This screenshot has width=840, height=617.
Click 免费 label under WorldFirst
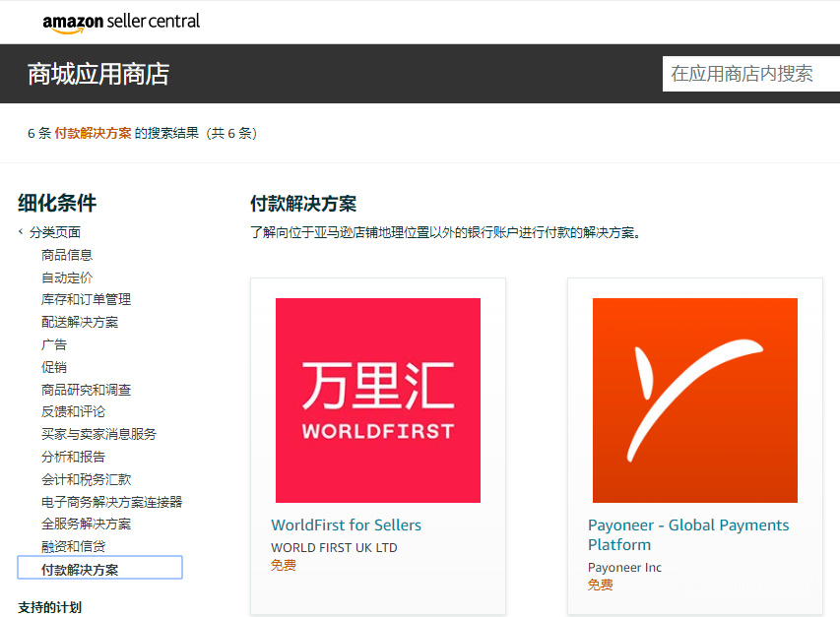[284, 565]
